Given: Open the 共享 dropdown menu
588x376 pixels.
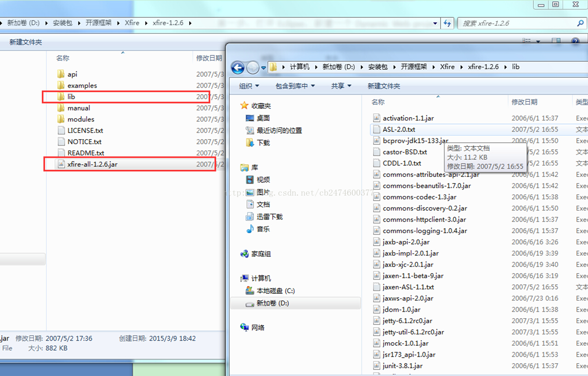Looking at the screenshot, I should pyautogui.click(x=341, y=86).
